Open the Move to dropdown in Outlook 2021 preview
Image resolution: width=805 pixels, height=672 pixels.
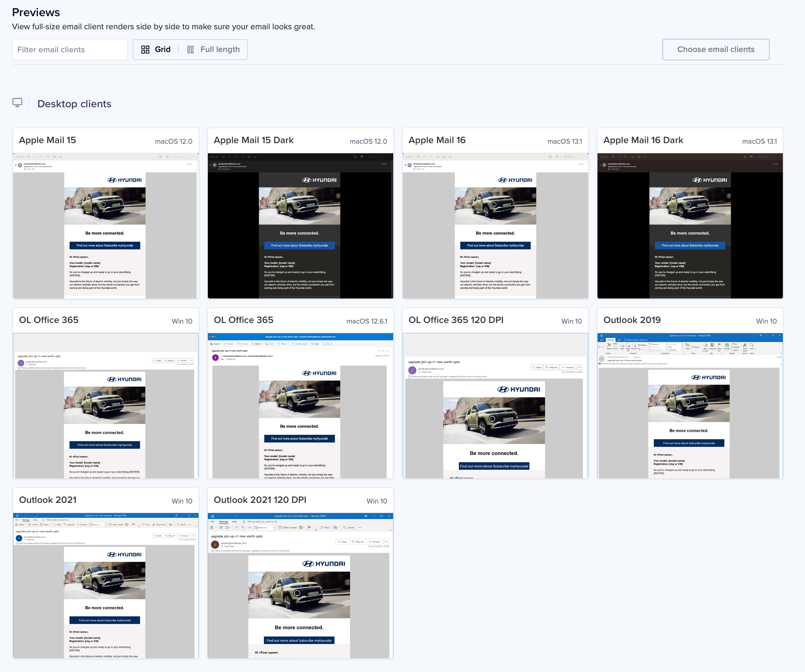pos(106,524)
